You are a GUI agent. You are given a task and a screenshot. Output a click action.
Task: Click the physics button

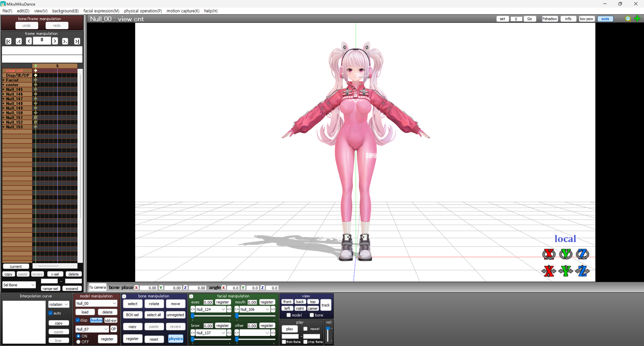coord(175,338)
